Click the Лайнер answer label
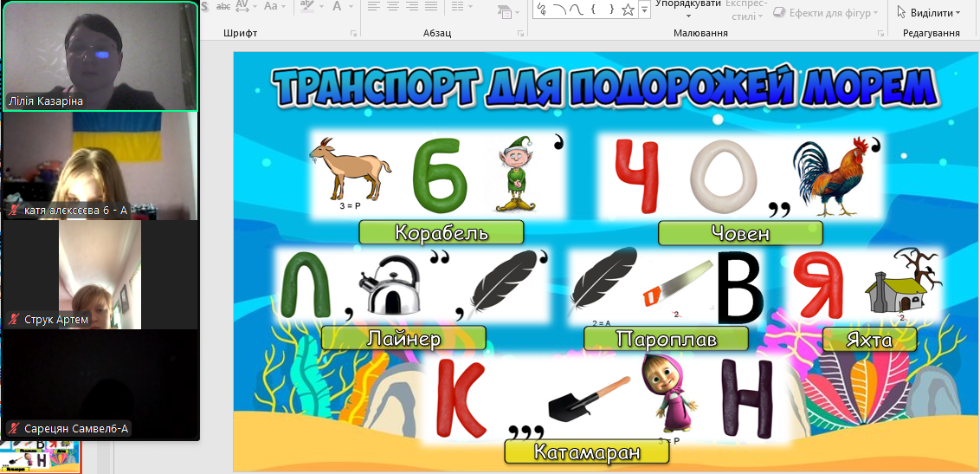The width and height of the screenshot is (980, 474). [403, 338]
